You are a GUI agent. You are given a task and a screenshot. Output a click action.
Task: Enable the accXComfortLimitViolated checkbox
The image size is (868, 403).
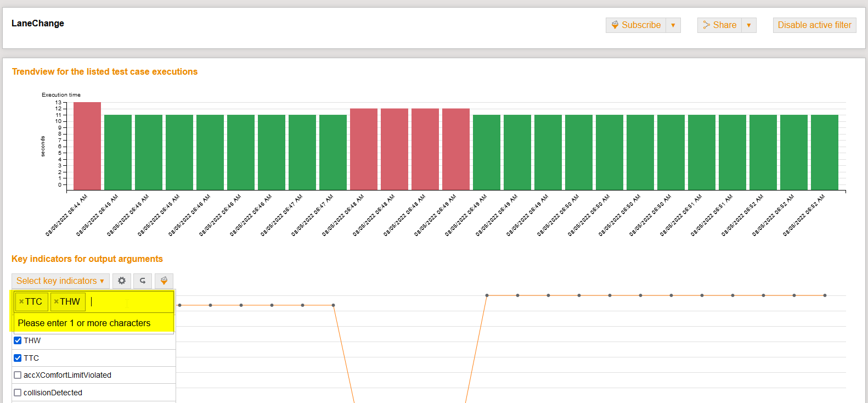(18, 375)
